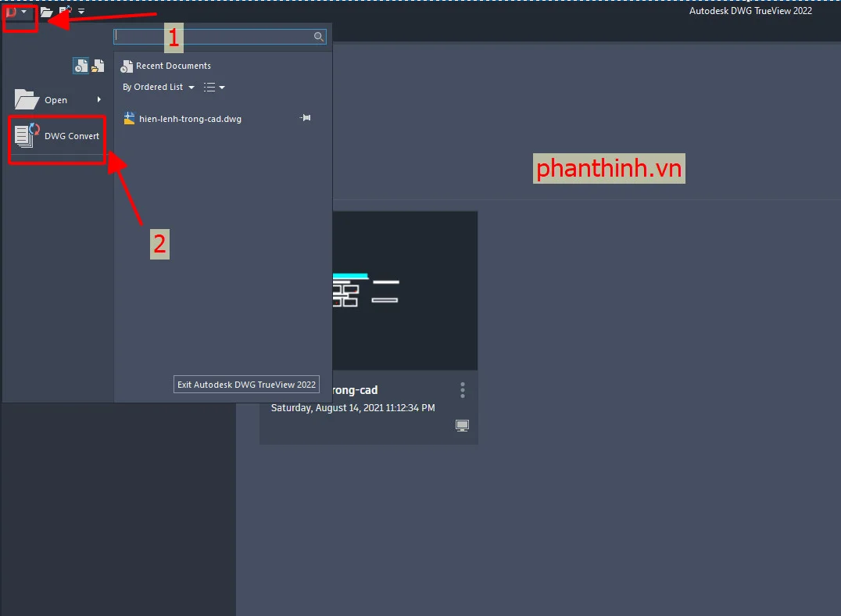Click the Open folder icon in quick access toolbar
841x616 pixels.
47,11
